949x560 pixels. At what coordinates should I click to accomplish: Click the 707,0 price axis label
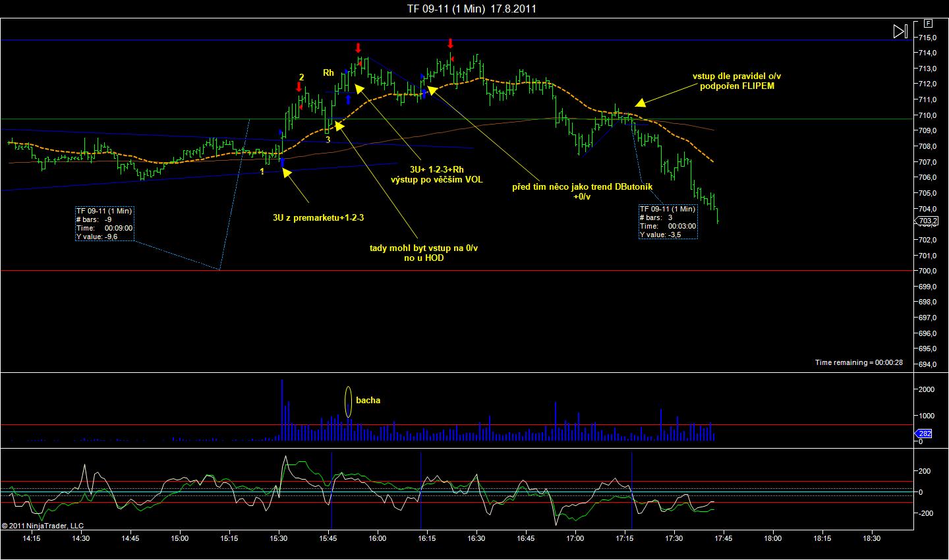point(928,162)
